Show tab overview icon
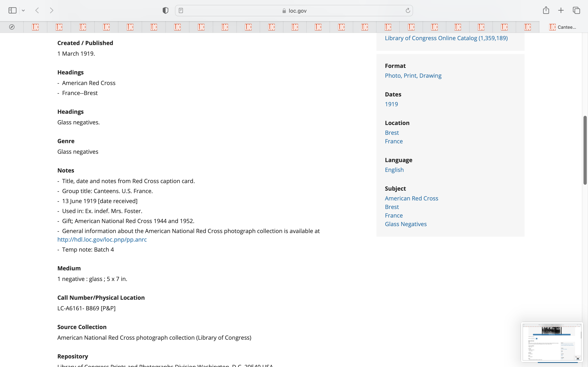 [x=576, y=10]
